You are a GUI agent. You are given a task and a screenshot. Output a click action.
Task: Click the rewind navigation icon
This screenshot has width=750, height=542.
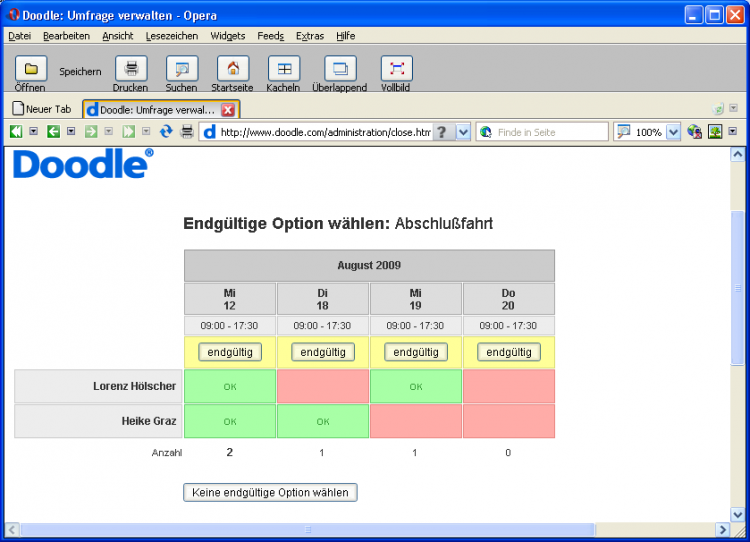point(16,132)
